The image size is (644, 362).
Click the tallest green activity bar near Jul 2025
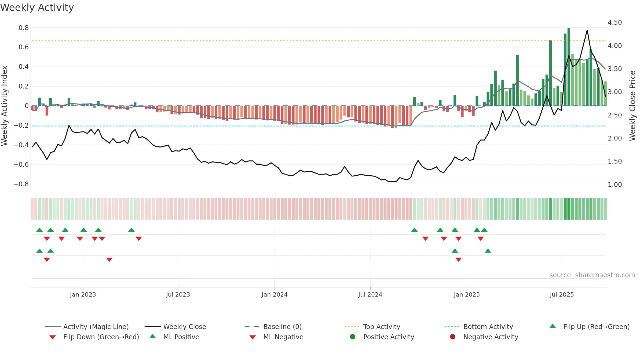pyautogui.click(x=569, y=67)
